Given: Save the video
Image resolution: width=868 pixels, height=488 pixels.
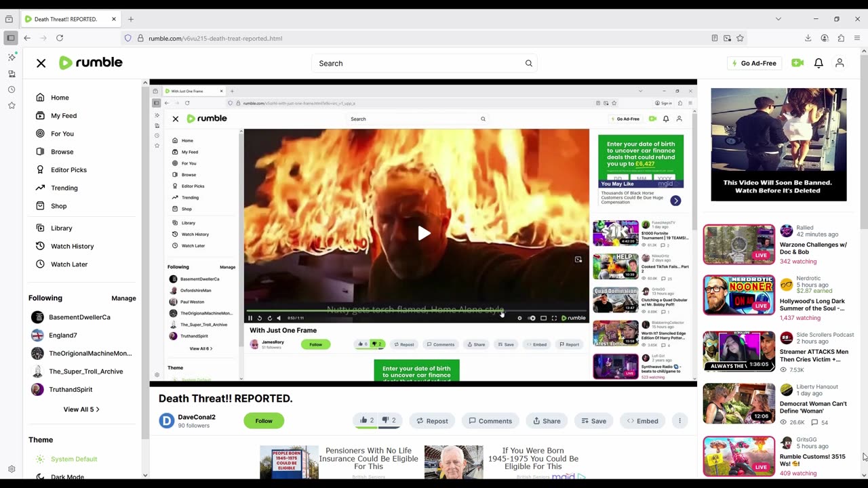Looking at the screenshot, I should click(x=593, y=421).
